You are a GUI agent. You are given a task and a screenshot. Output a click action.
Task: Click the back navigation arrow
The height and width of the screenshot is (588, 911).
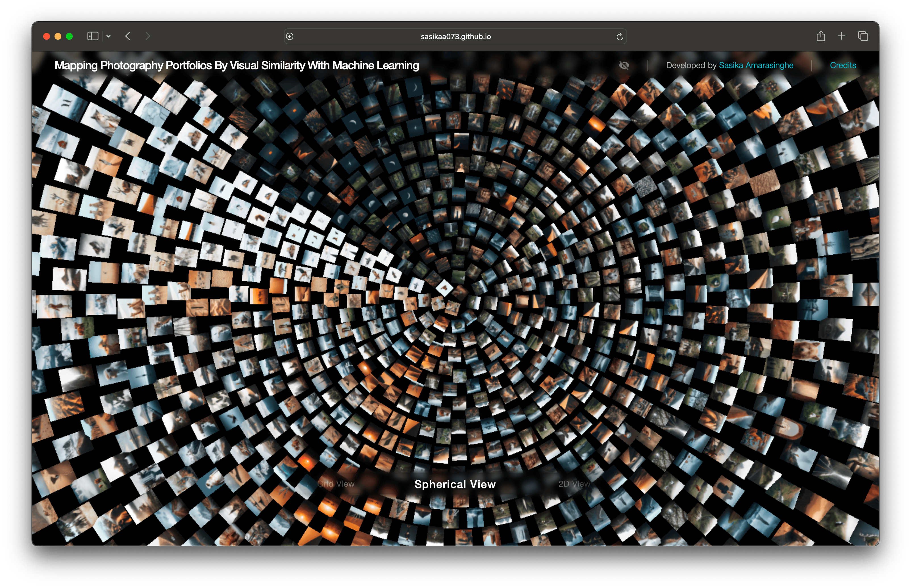(128, 36)
